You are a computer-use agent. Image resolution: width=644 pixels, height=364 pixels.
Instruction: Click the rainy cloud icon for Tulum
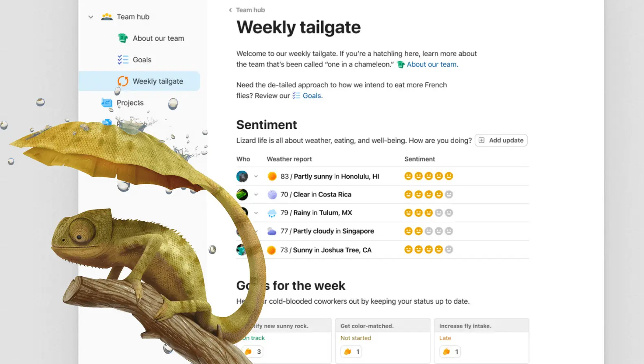pos(272,213)
